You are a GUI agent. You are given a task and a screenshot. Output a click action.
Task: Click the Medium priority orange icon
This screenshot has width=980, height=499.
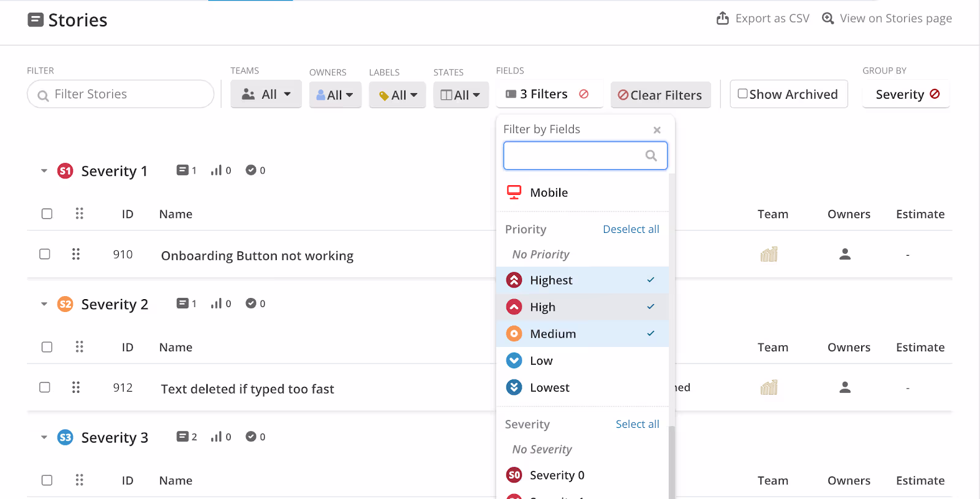[x=514, y=334]
